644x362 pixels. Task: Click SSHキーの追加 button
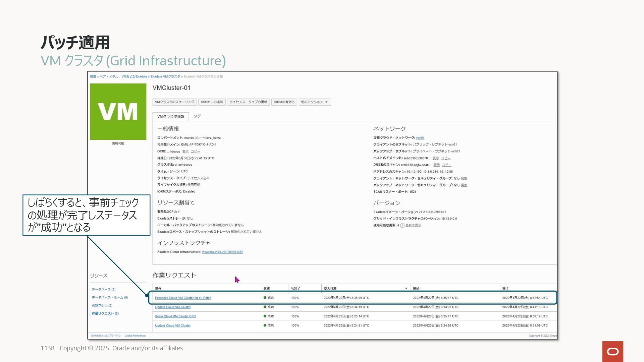pyautogui.click(x=212, y=102)
